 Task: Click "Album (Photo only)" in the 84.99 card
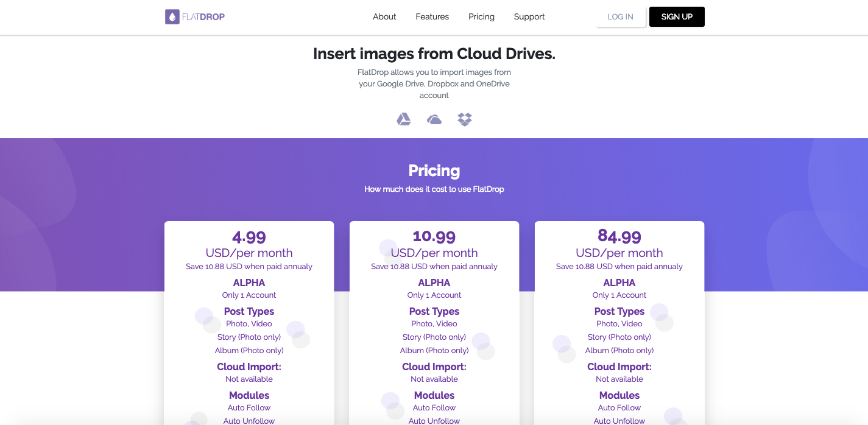click(619, 351)
